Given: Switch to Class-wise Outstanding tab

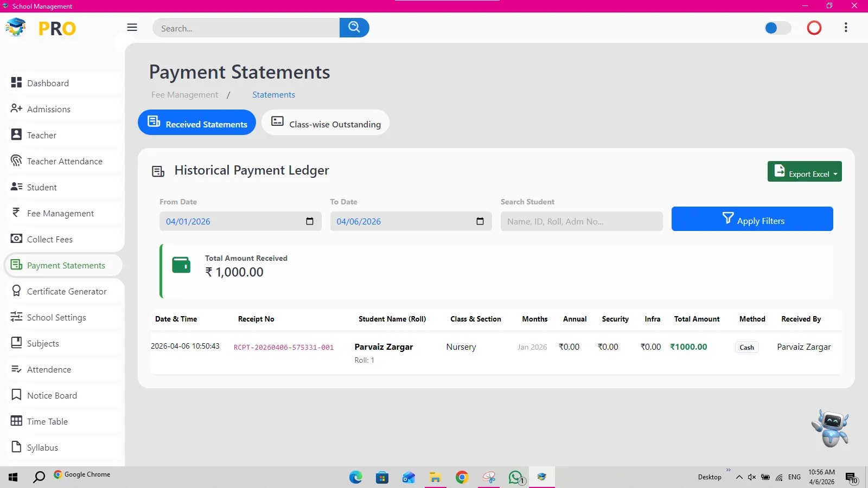Looking at the screenshot, I should (x=325, y=123).
